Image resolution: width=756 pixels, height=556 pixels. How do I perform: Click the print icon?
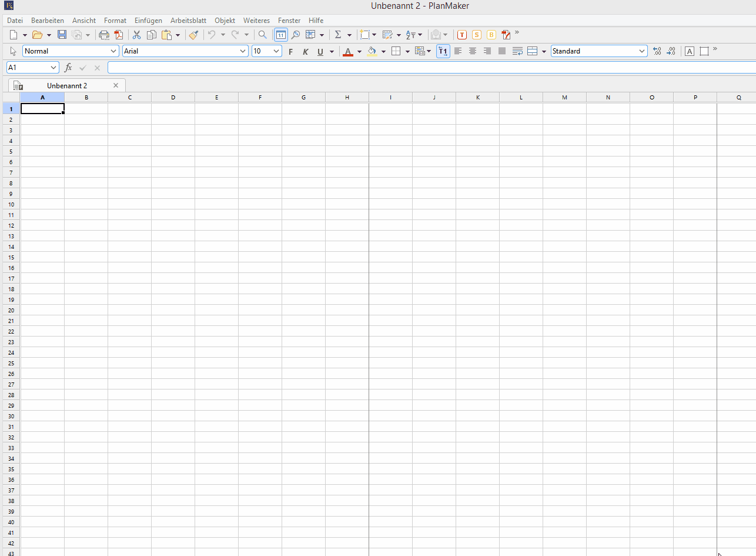tap(104, 35)
